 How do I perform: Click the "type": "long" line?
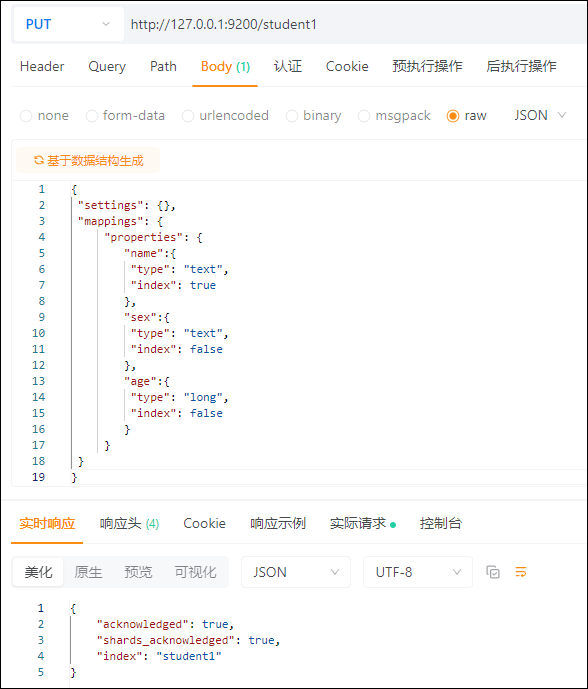click(179, 397)
